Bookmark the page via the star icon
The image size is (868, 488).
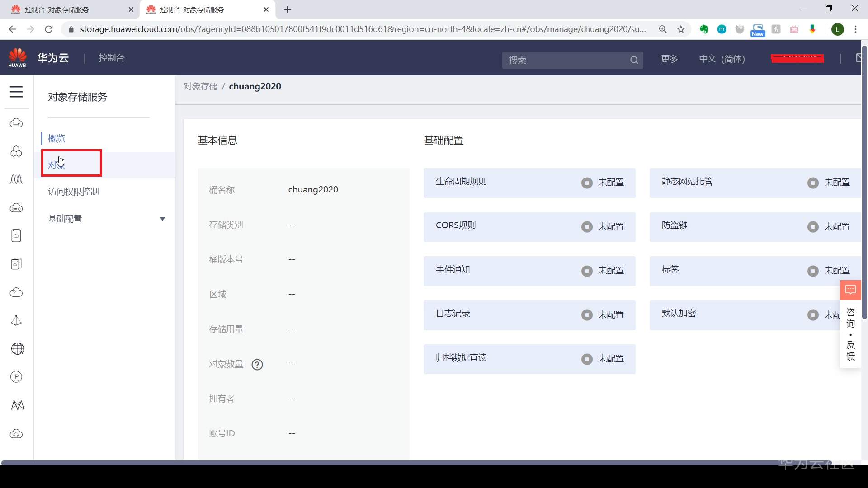681,29
